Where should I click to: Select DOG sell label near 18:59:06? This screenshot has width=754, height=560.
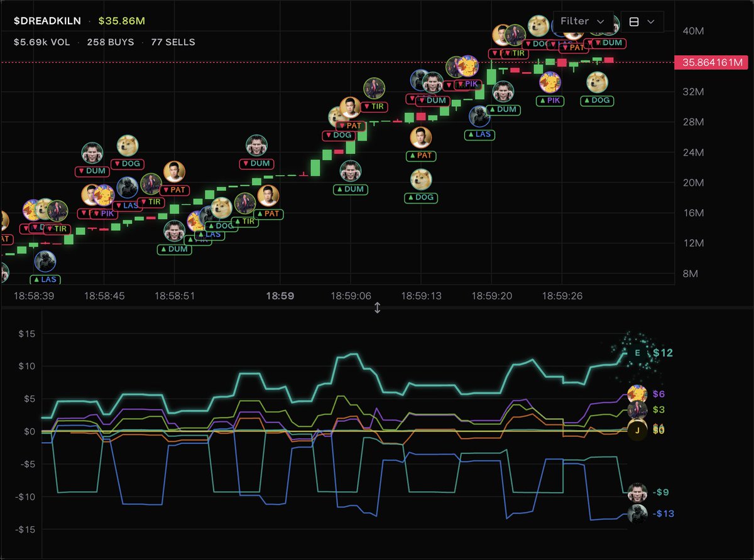(339, 135)
